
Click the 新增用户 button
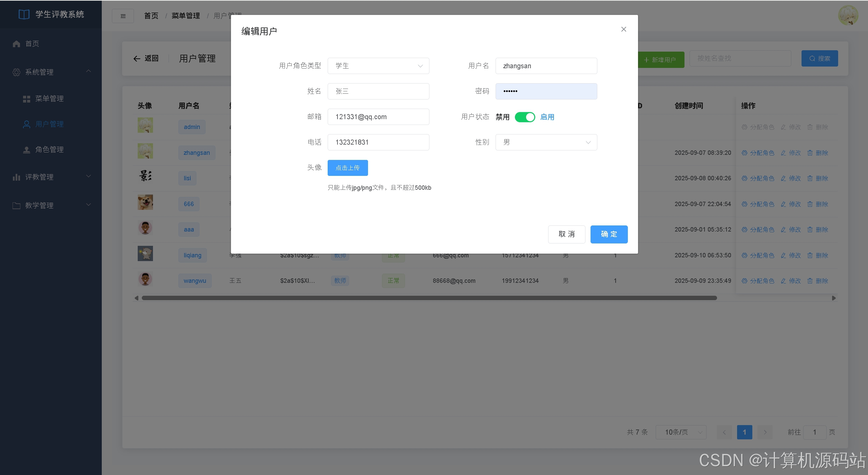(x=661, y=60)
